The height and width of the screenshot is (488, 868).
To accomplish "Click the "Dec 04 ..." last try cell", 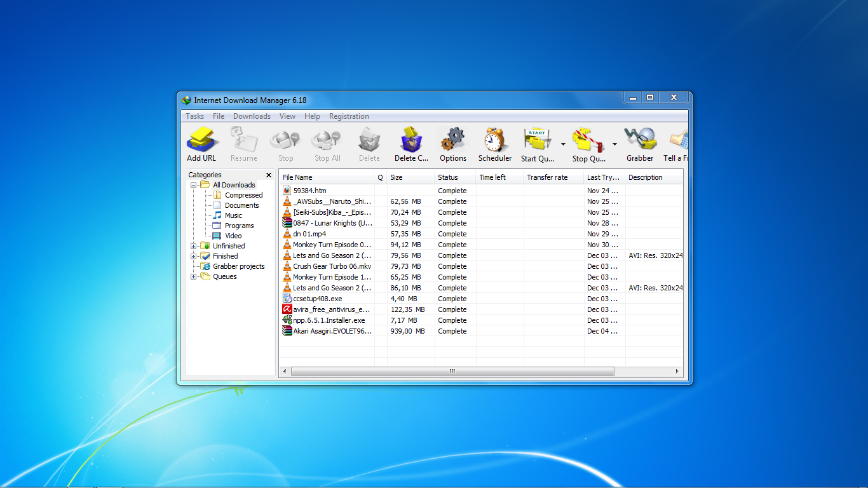I will point(602,331).
